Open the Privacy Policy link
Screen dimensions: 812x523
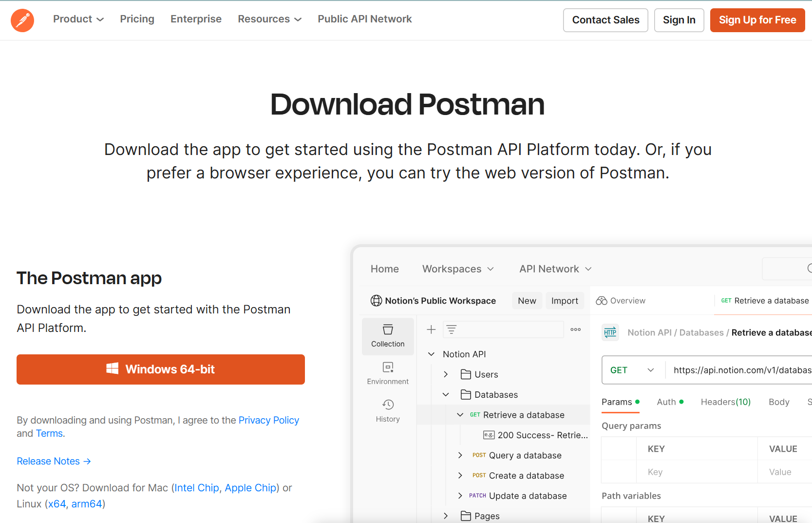pyautogui.click(x=269, y=420)
